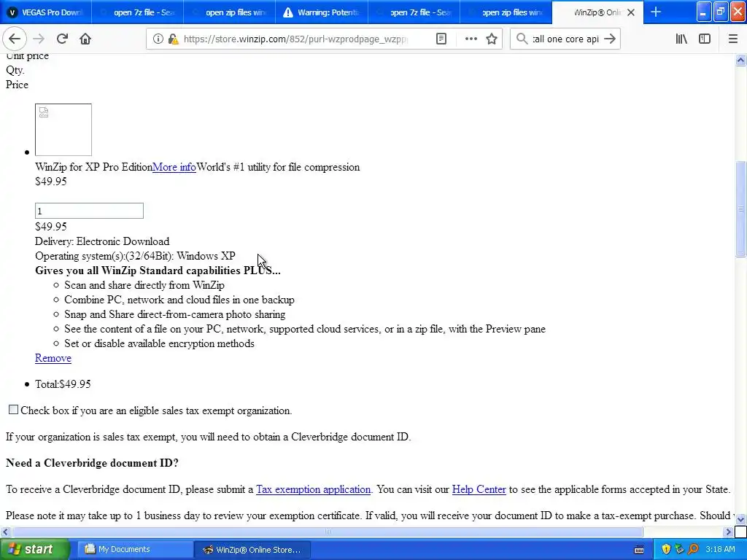
Task: Click the vertical scrollbar thumb
Action: (740, 209)
